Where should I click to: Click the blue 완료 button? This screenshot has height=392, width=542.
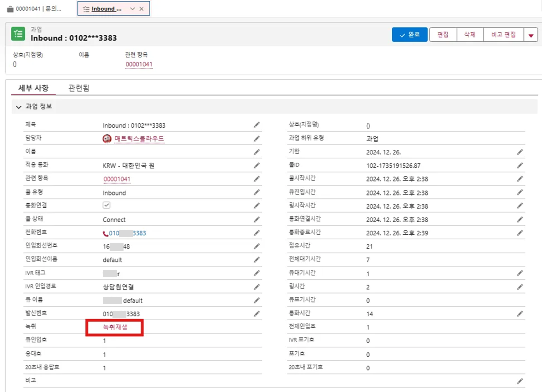tap(410, 34)
